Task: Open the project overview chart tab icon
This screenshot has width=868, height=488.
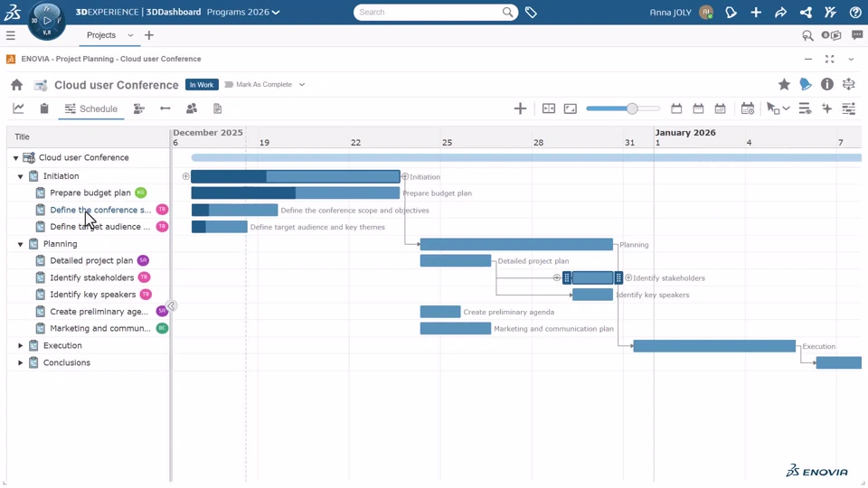Action: click(18, 108)
